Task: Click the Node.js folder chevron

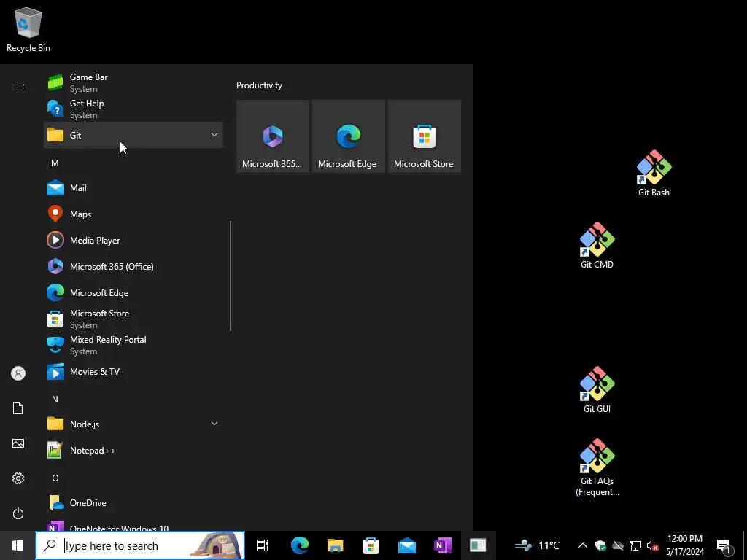Action: (x=214, y=424)
